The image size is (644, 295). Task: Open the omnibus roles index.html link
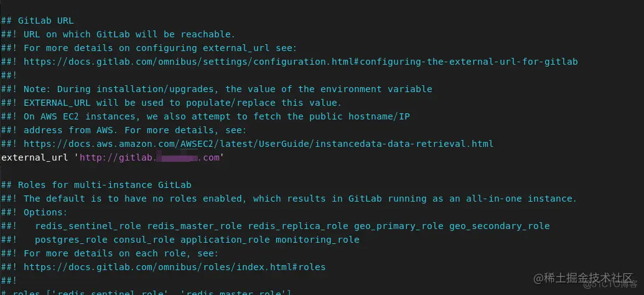[x=174, y=267]
